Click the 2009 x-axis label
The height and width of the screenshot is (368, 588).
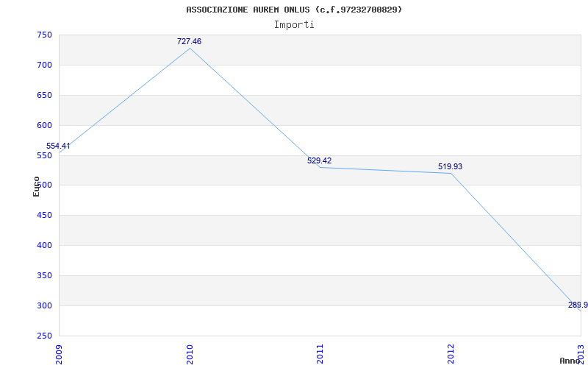(x=59, y=354)
